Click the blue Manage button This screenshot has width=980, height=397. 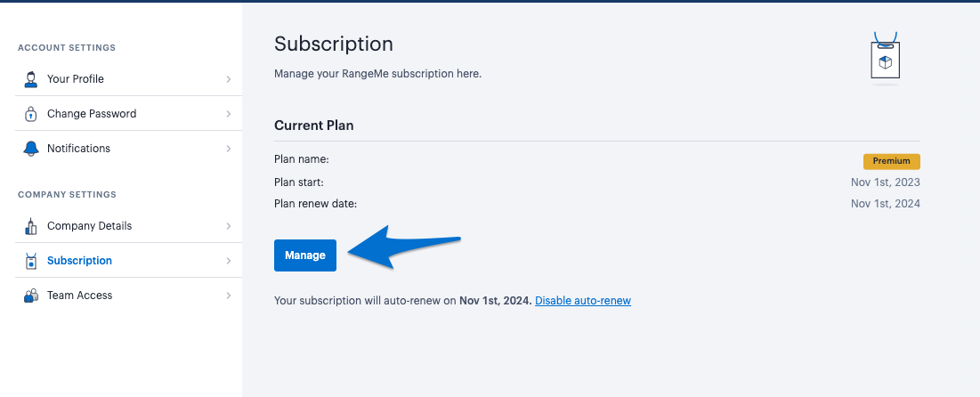[x=305, y=255]
